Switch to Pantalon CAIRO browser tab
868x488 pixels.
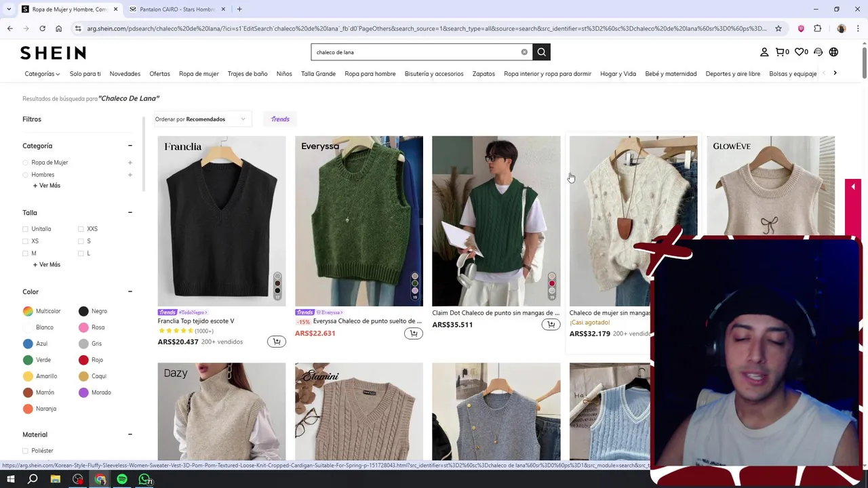pyautogui.click(x=176, y=9)
